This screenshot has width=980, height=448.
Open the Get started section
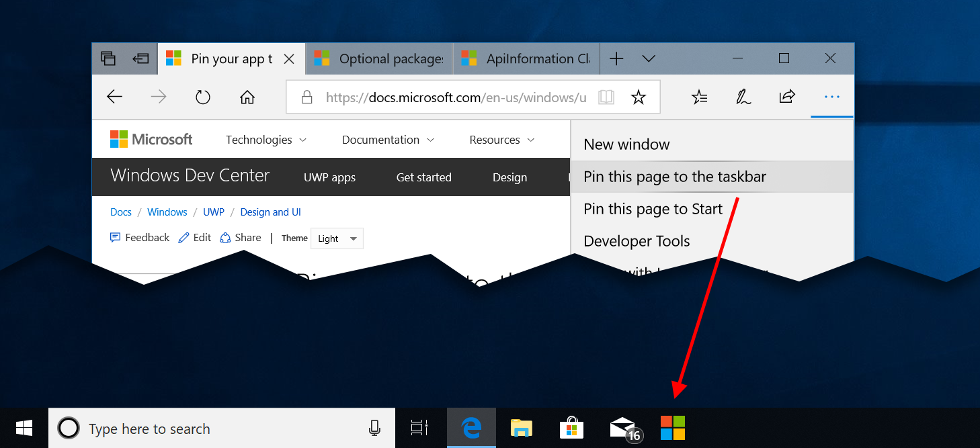tap(423, 177)
